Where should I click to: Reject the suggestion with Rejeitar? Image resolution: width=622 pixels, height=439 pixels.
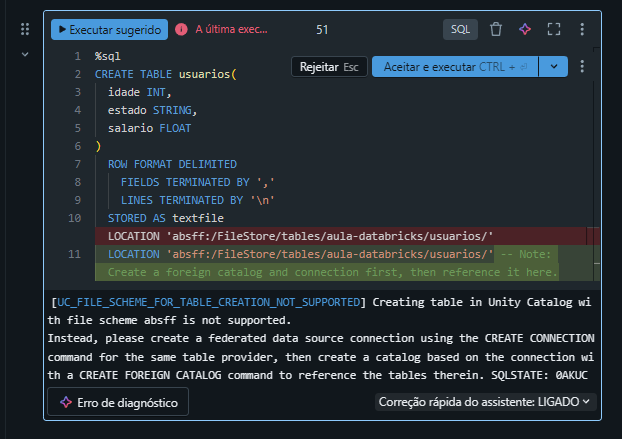329,67
